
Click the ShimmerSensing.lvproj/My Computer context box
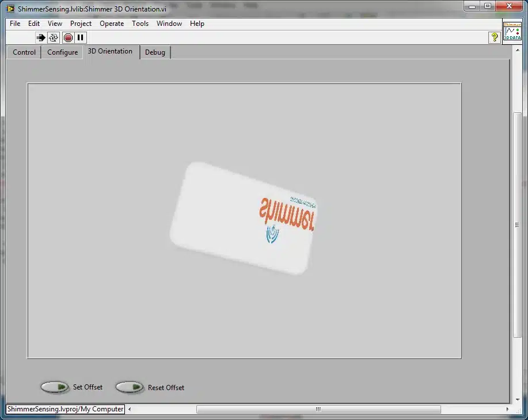pyautogui.click(x=65, y=409)
